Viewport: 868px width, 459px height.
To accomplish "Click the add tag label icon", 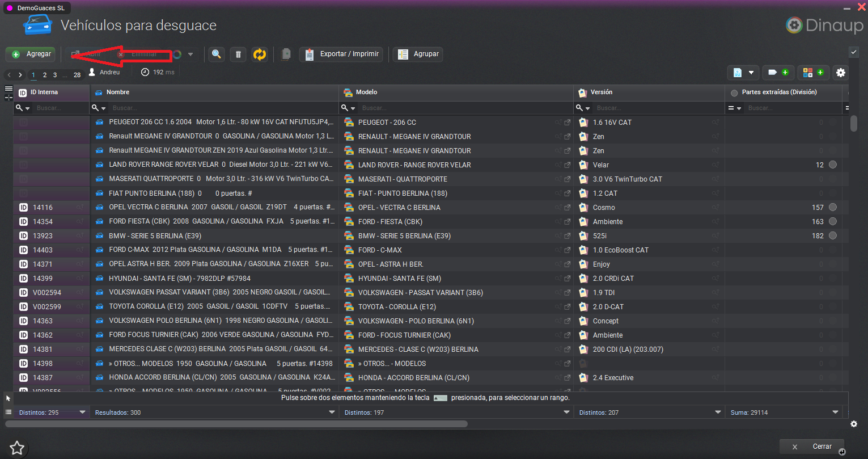I will pos(778,73).
